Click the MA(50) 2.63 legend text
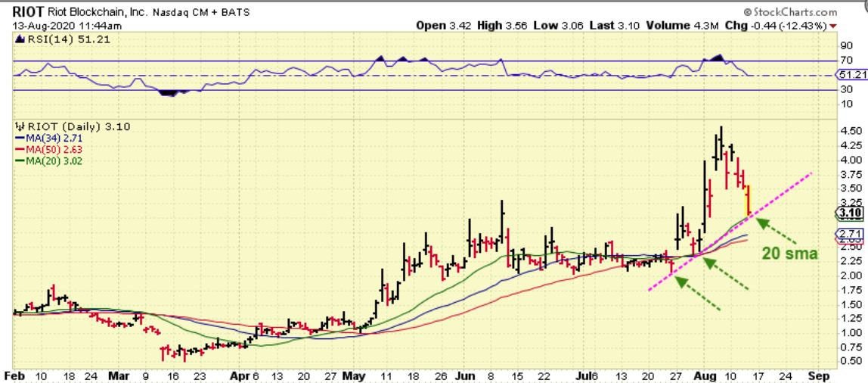Image resolution: width=868 pixels, height=383 pixels. pos(53,150)
